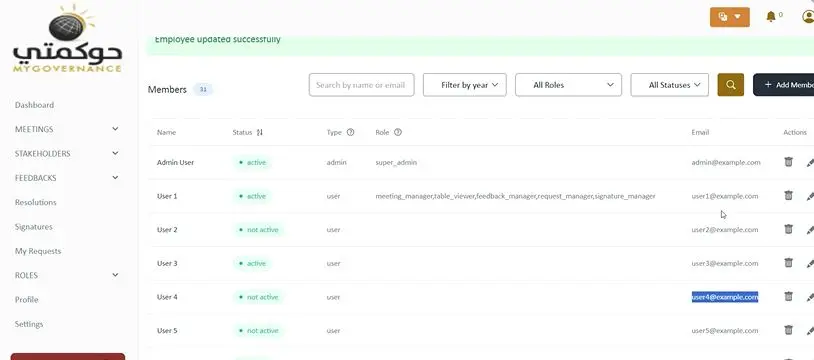Click the Admin User name cell
This screenshot has width=814, height=360.
coord(175,162)
